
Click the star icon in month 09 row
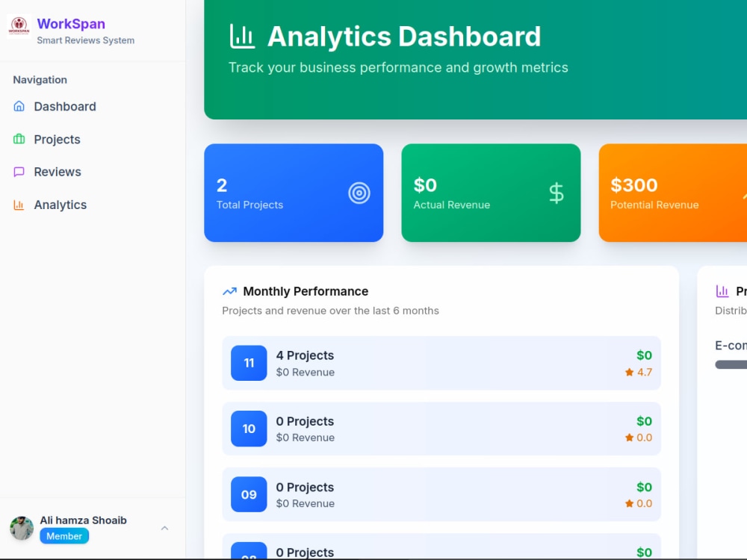pos(629,503)
